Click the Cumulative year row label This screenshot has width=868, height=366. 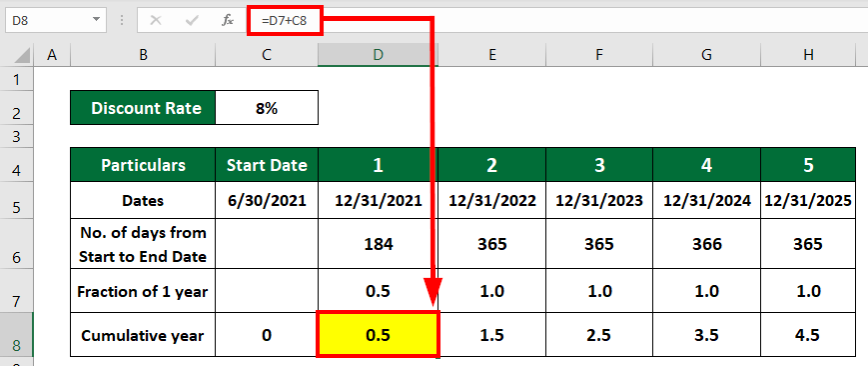click(143, 335)
